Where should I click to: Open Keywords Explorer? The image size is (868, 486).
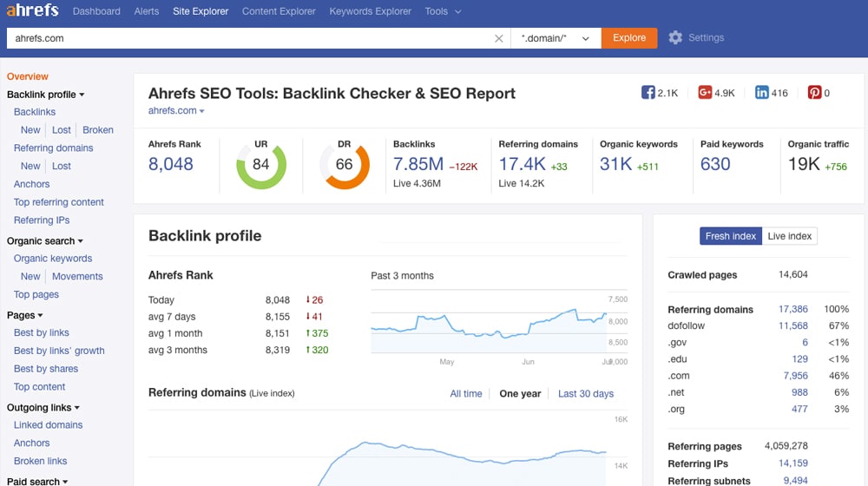pos(371,11)
